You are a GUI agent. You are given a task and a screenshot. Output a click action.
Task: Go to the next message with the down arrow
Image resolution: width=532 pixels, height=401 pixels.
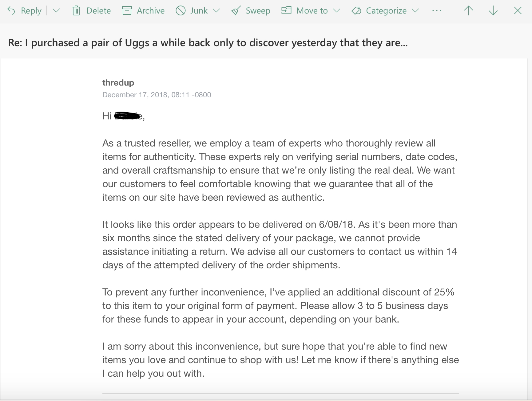[493, 10]
